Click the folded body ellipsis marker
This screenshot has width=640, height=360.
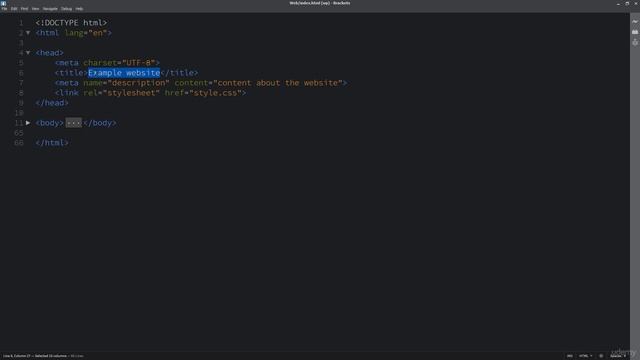click(x=73, y=123)
